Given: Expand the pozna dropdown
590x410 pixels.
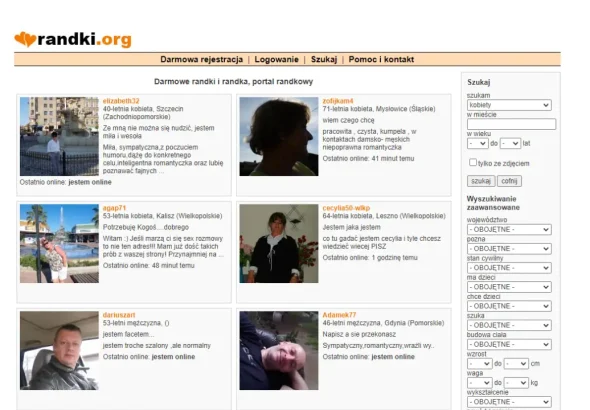Looking at the screenshot, I should pos(509,249).
